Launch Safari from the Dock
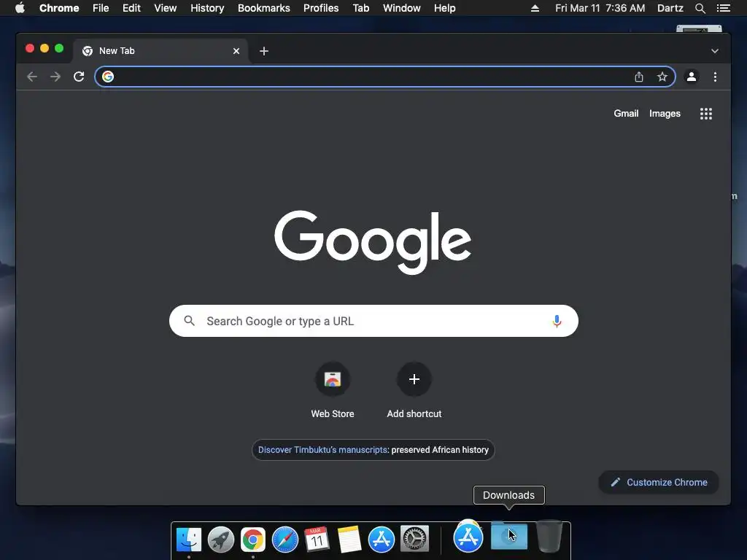Screen dimensions: 747x560 tap(285, 540)
